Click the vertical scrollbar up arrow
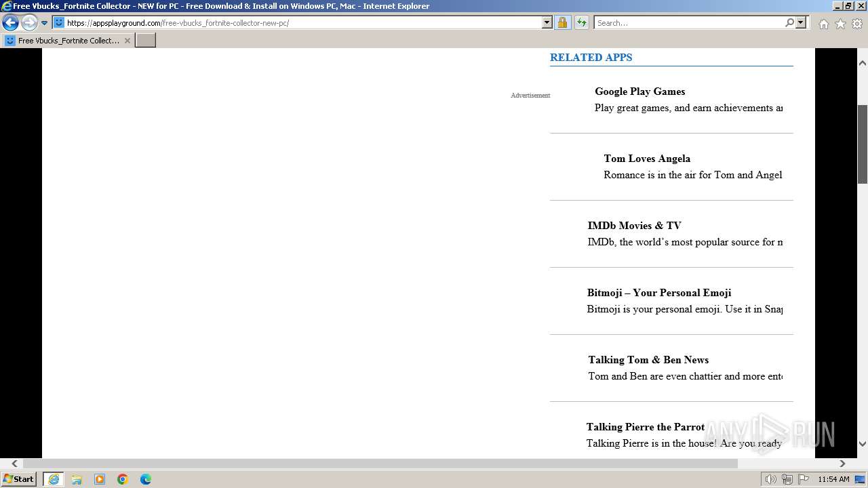 pos(863,63)
